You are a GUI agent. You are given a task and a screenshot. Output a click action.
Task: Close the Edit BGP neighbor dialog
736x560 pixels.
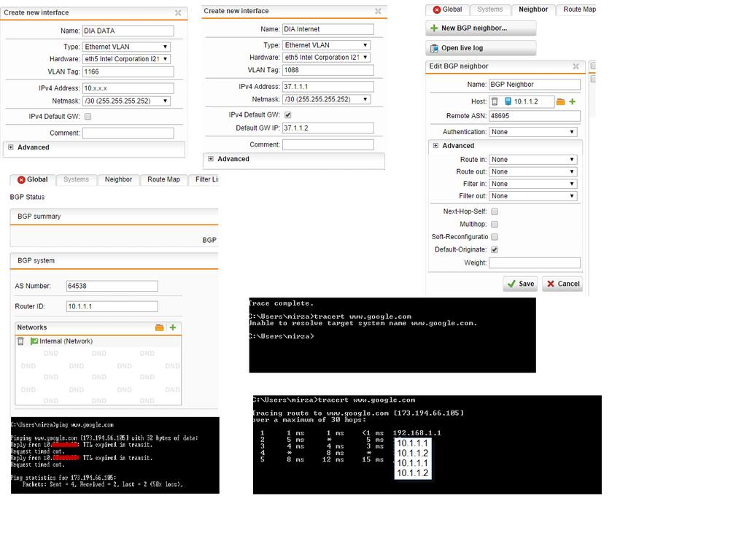pyautogui.click(x=576, y=66)
